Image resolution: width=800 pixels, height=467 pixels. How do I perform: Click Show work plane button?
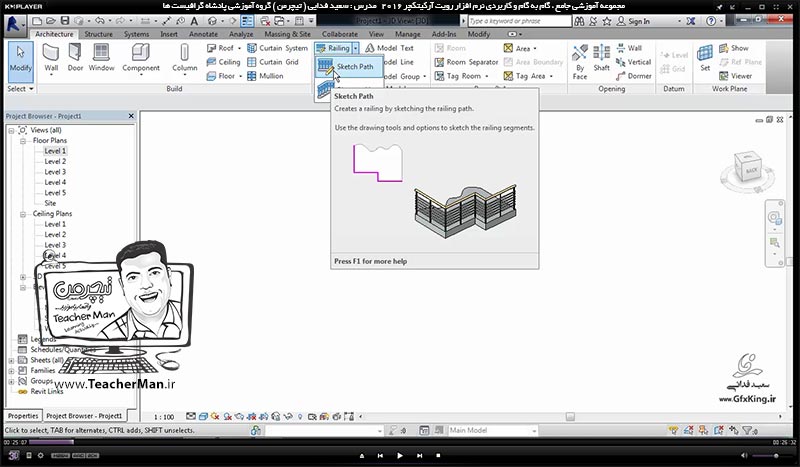pyautogui.click(x=734, y=48)
